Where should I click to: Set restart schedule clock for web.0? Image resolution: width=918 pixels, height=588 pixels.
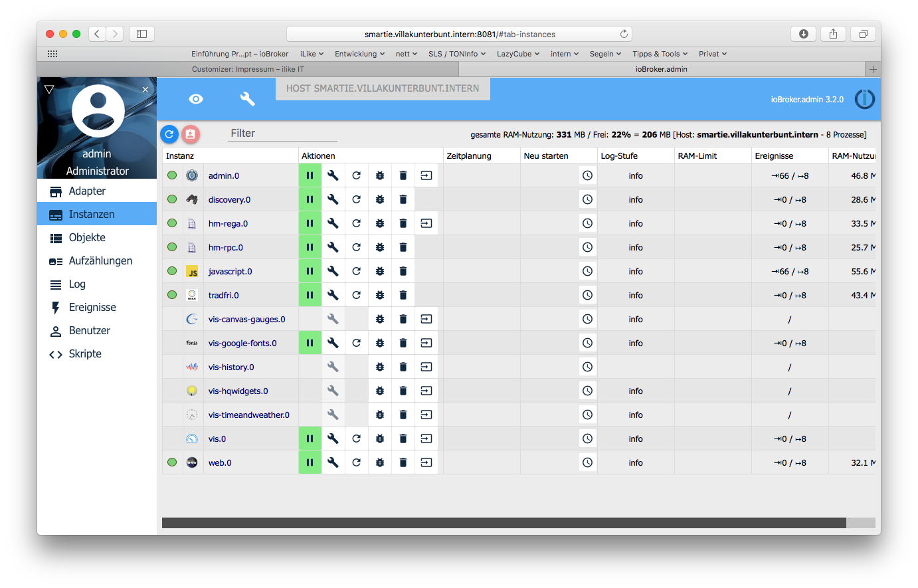588,462
